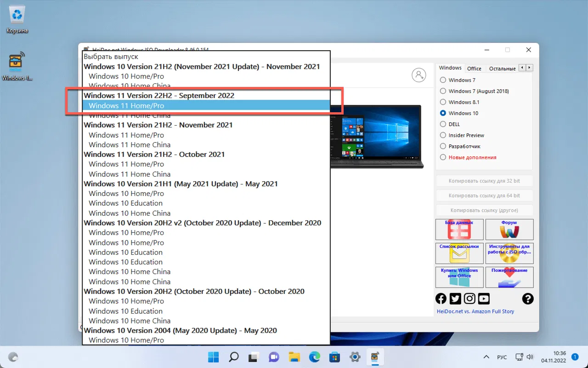Open the Остальные tab
Image resolution: width=588 pixels, height=368 pixels.
pos(502,68)
